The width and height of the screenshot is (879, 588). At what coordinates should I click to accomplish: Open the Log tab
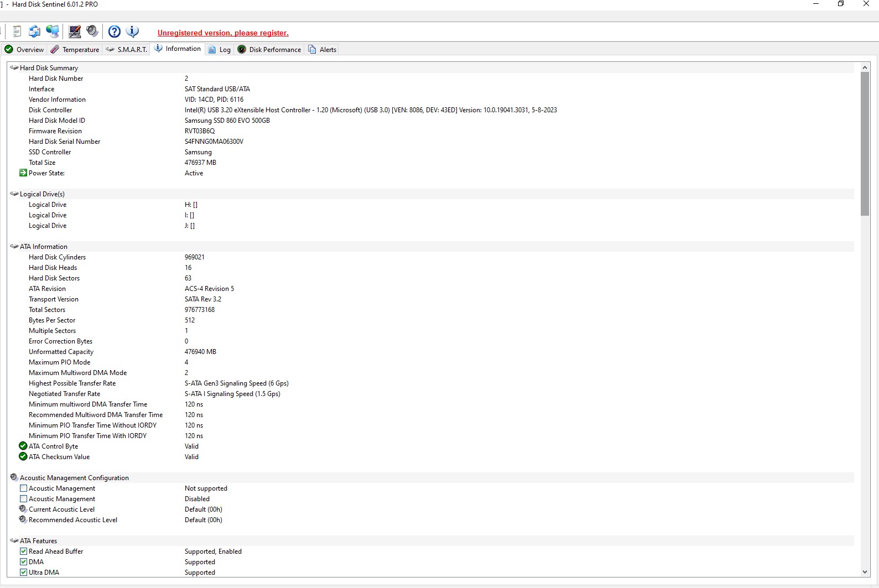tap(220, 49)
